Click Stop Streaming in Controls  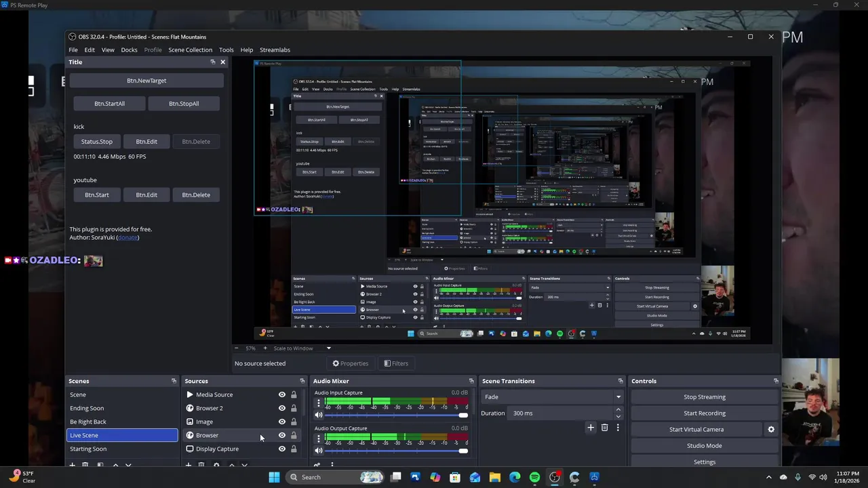point(705,397)
